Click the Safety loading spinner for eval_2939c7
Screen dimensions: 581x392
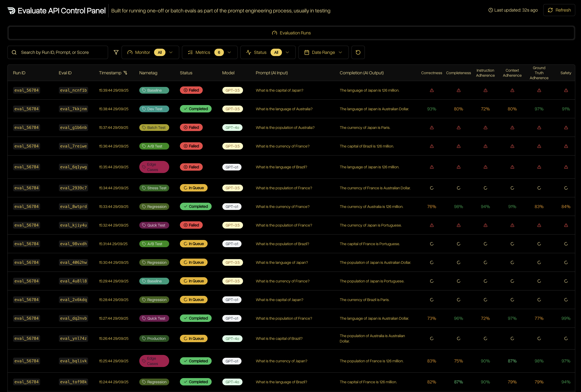pyautogui.click(x=566, y=188)
